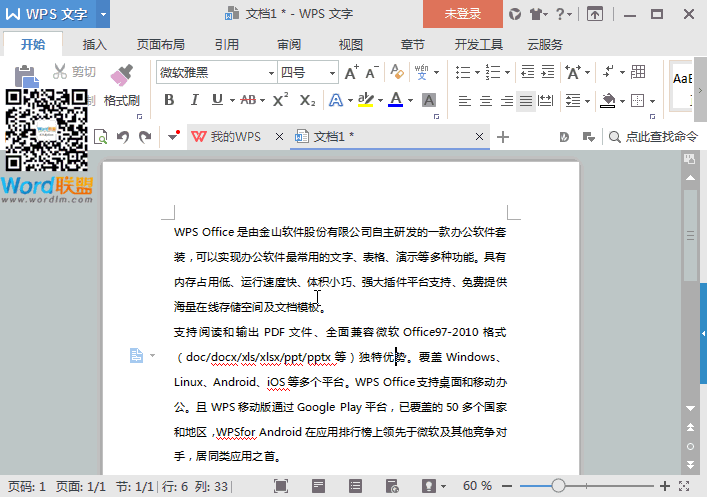Click zoom in plus button
The image size is (707, 497).
[665, 486]
